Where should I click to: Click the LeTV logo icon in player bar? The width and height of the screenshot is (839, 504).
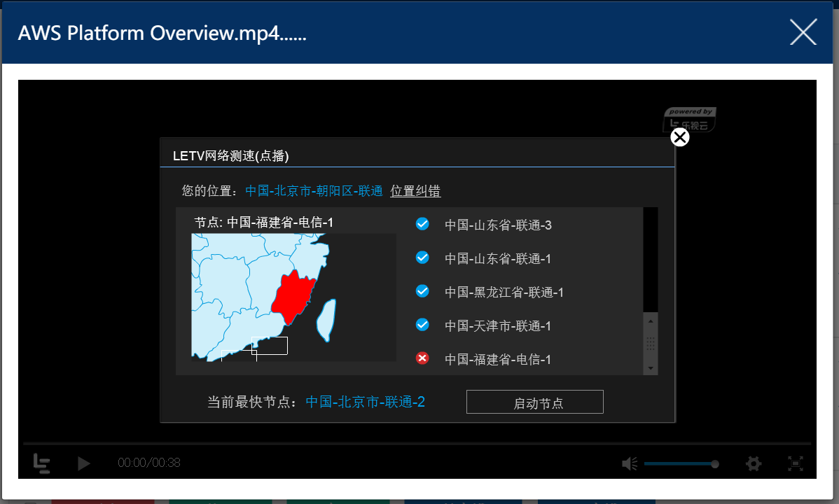42,463
